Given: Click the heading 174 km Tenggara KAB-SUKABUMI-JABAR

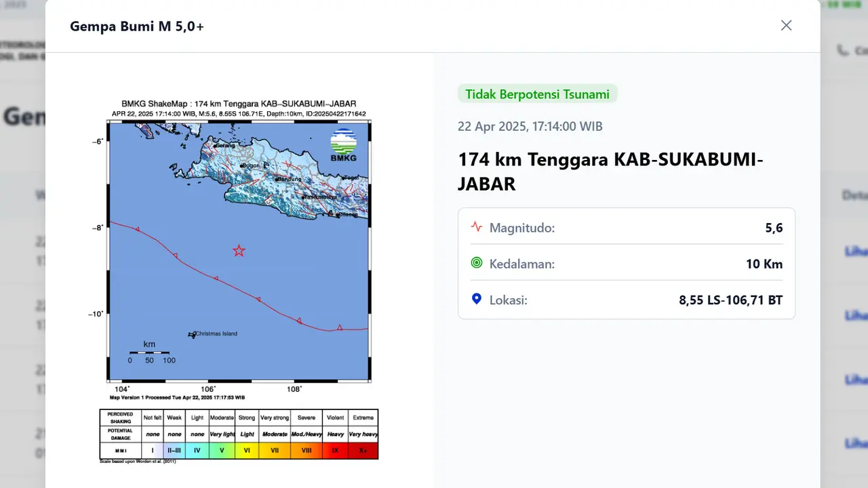Looking at the screenshot, I should [610, 171].
